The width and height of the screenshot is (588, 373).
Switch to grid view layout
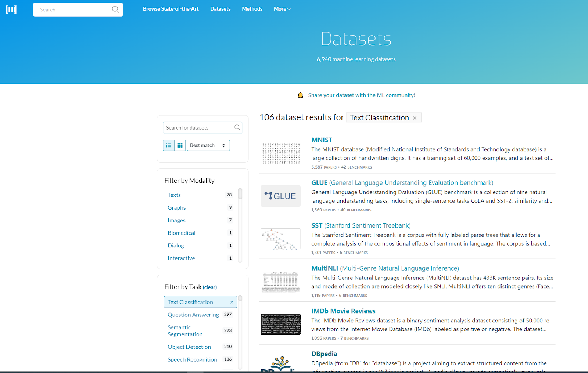(180, 145)
